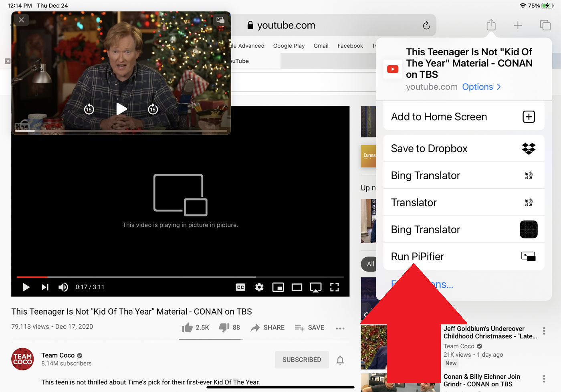
Task: Mute the YouTube player volume
Action: click(63, 287)
